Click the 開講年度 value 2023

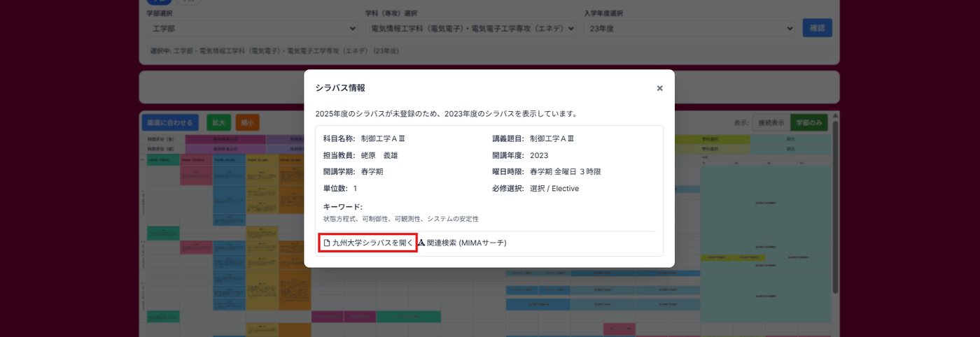click(x=539, y=155)
